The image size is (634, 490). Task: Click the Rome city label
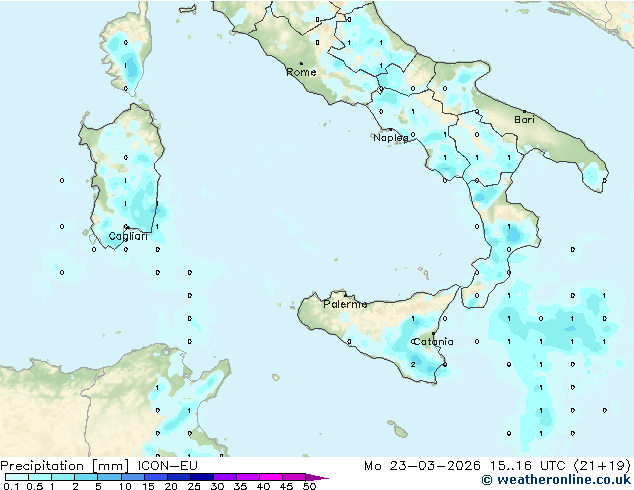(x=301, y=72)
